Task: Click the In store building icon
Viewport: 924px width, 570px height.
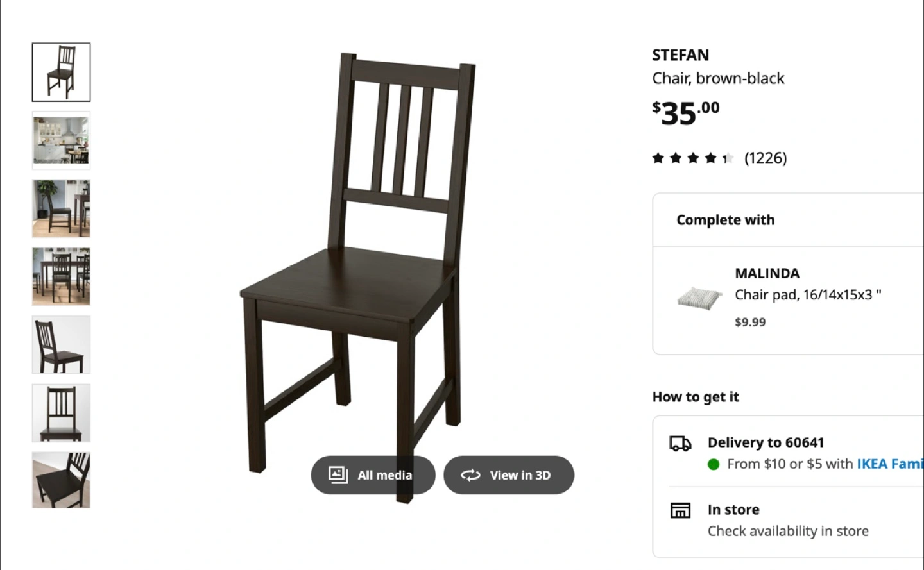Action: (680, 510)
